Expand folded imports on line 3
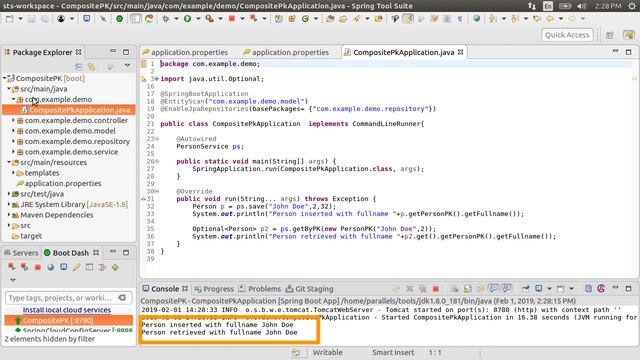Image resolution: width=640 pixels, height=360 pixels. tap(157, 79)
